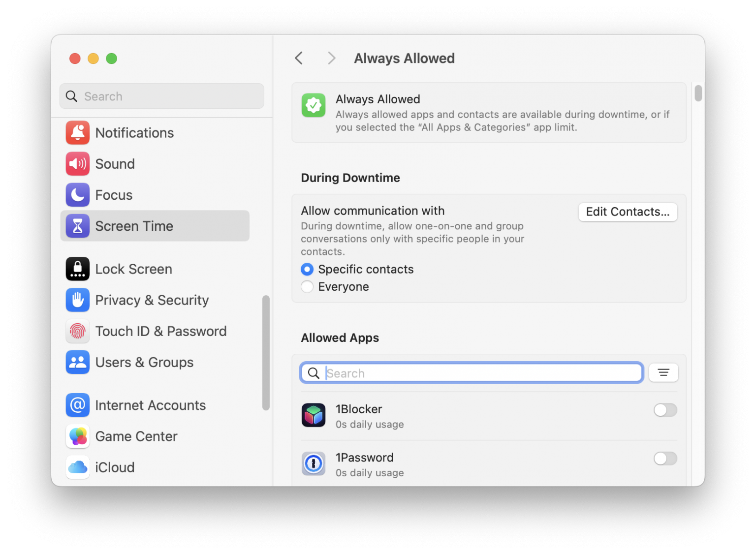Click the back navigation chevron
Screen dimensions: 756x554
pos(299,58)
